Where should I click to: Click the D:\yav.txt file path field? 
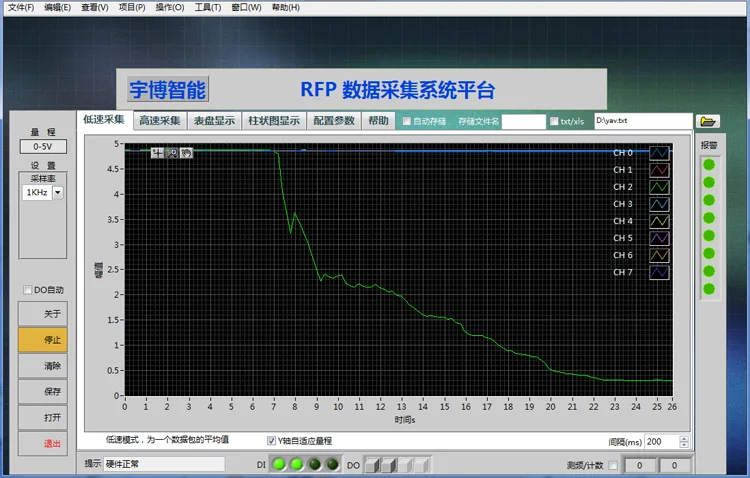click(x=643, y=121)
